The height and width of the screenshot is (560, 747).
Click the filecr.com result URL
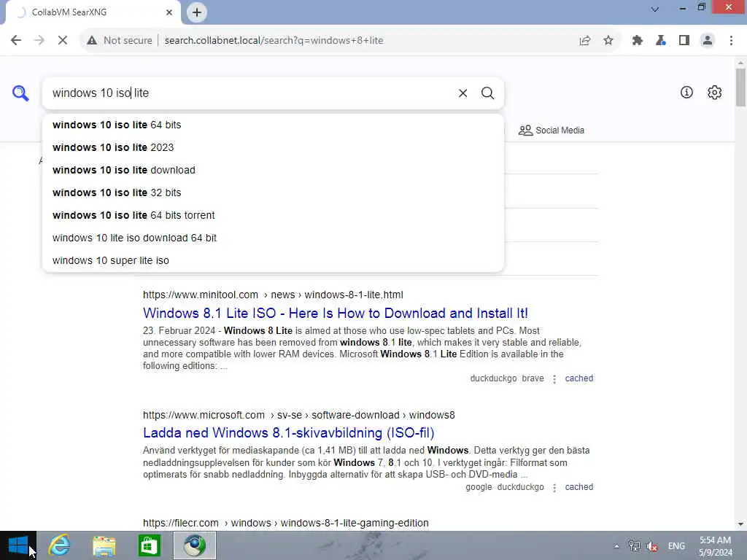click(x=286, y=523)
